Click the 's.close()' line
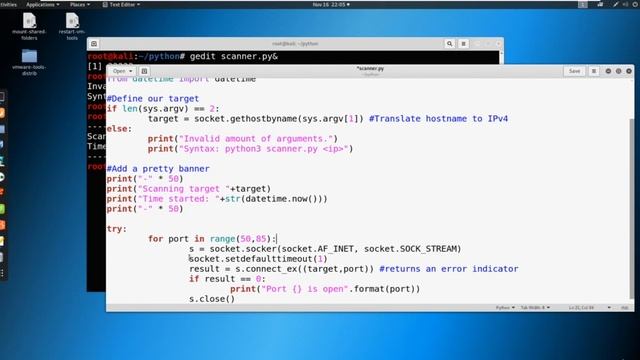Screen dimensions: 640x360 point(212,299)
